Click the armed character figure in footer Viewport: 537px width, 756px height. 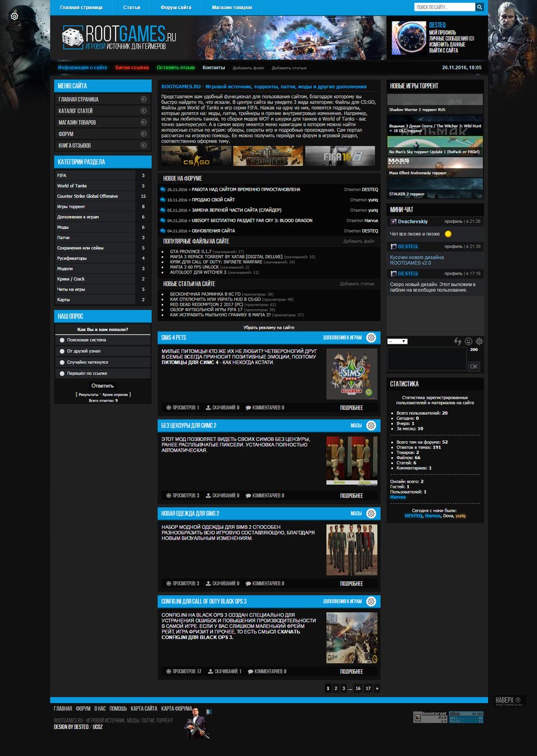tap(197, 723)
